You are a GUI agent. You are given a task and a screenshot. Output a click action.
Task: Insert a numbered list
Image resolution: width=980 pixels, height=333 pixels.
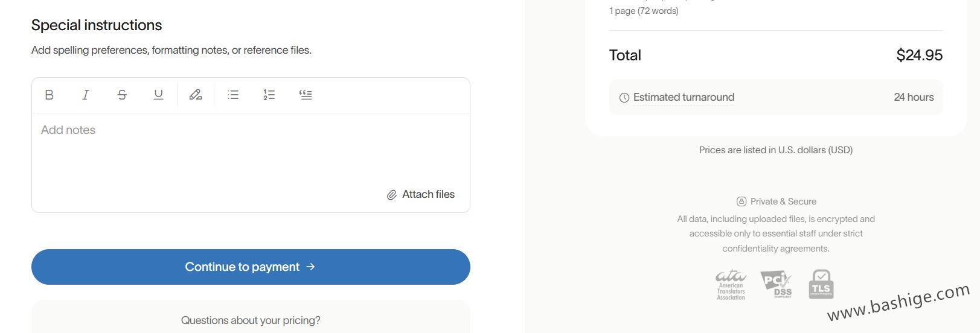[269, 95]
